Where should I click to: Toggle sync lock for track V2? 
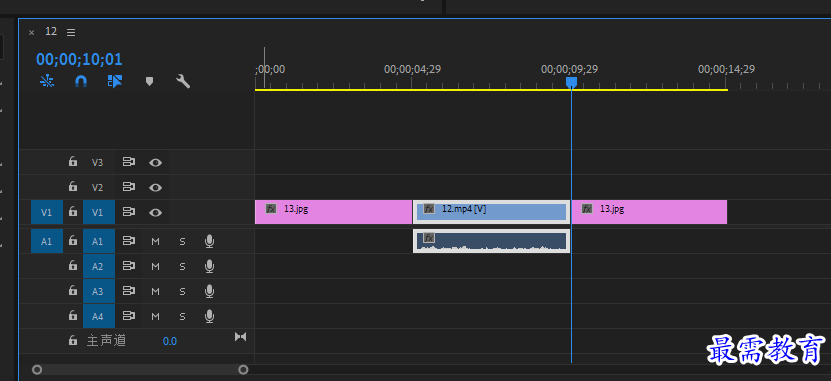[x=129, y=187]
